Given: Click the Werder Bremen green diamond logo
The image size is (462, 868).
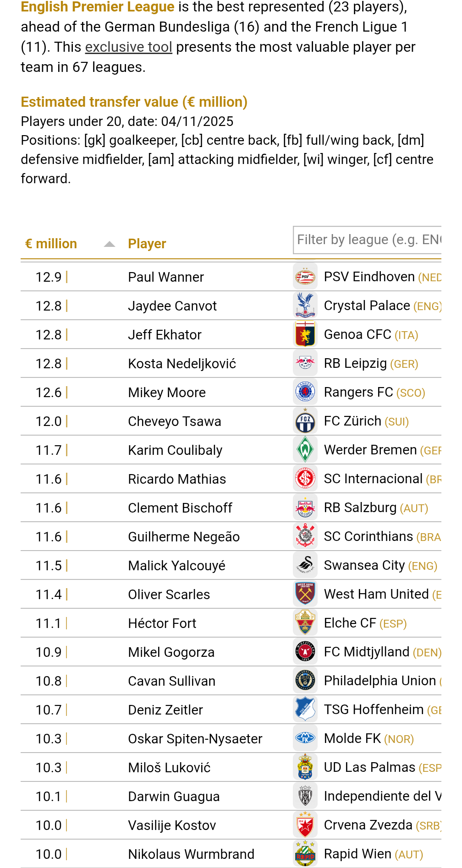Looking at the screenshot, I should 305,450.
